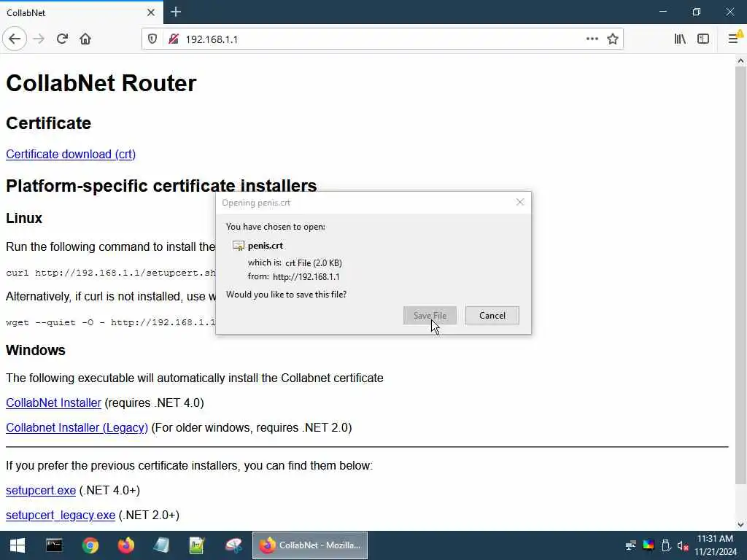The width and height of the screenshot is (747, 560).
Task: Open the CollabNet Installer link
Action: 53,402
